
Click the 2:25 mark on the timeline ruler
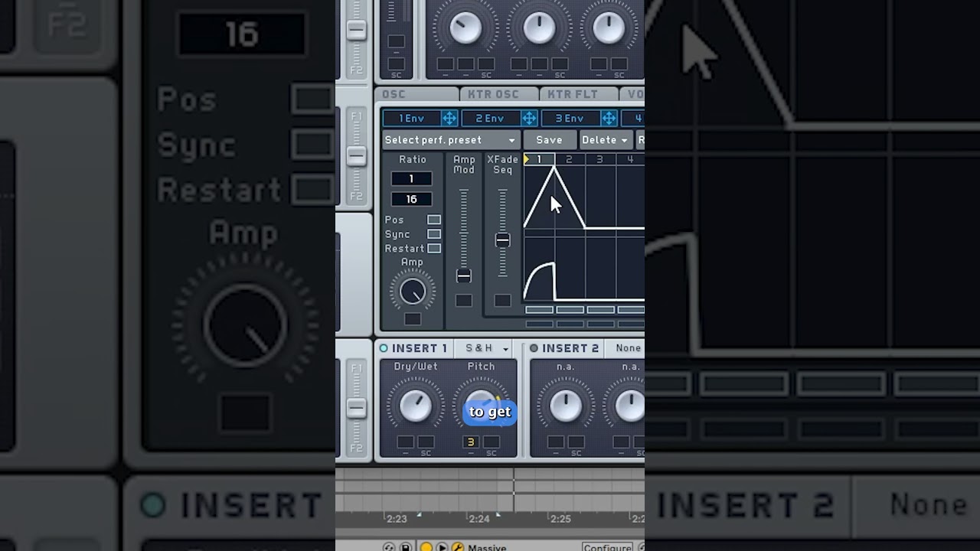560,519
